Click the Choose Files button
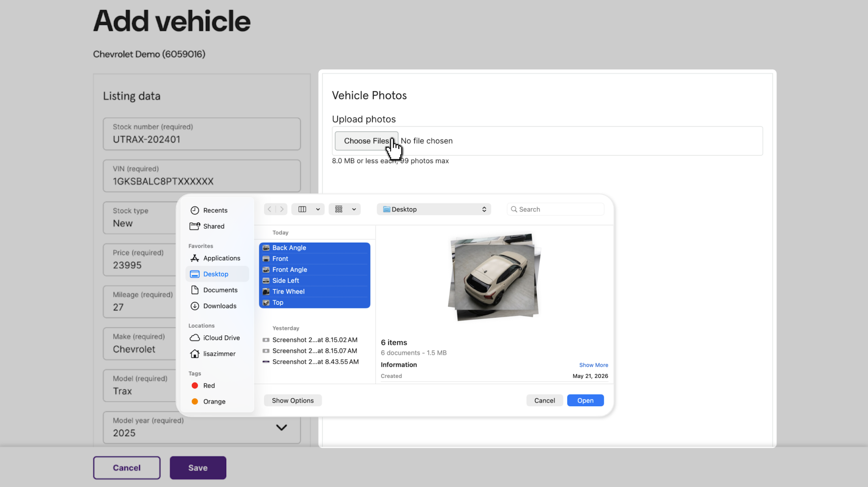 coord(366,141)
